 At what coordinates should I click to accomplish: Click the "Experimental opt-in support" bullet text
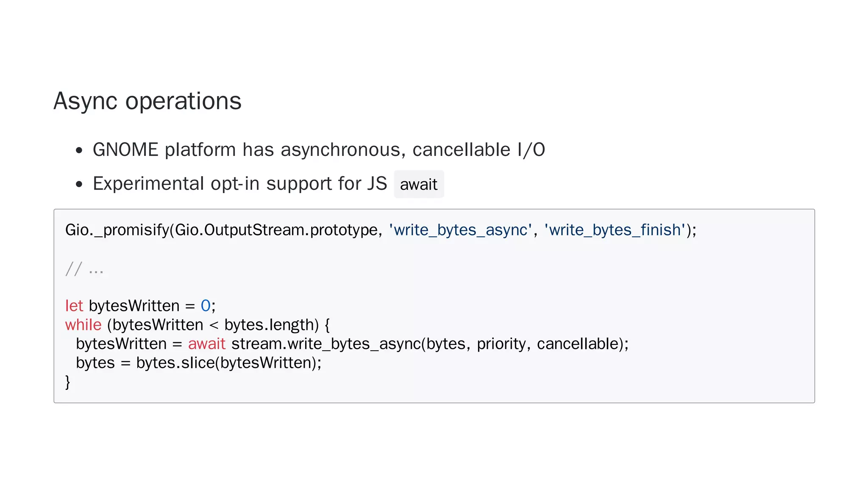click(239, 184)
